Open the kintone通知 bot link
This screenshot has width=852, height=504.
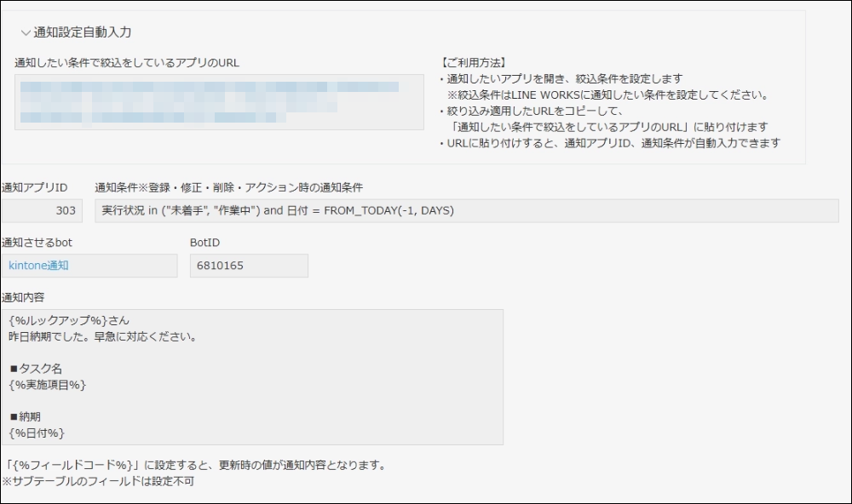point(38,266)
